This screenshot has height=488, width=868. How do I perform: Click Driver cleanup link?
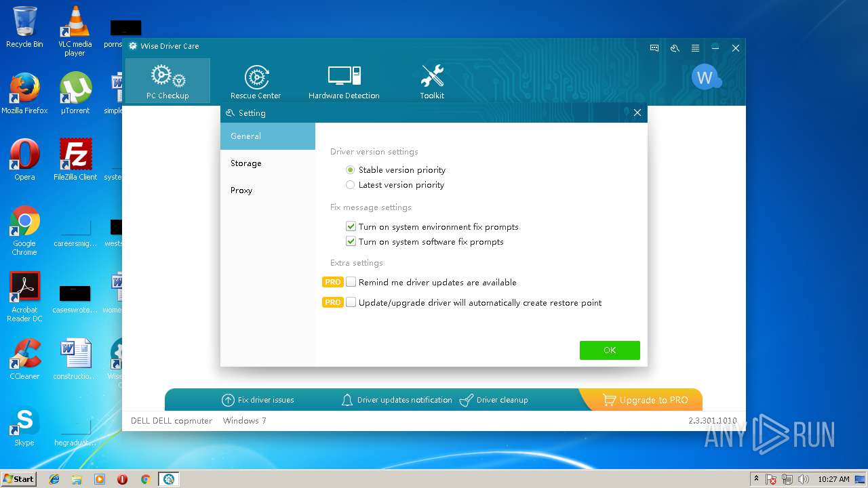pyautogui.click(x=494, y=400)
